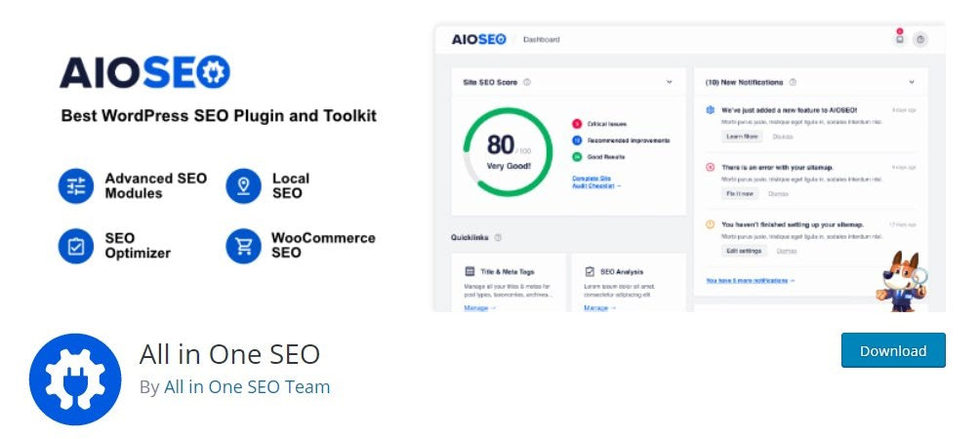
Task: Click Manage under SEO Analysis
Action: click(x=600, y=308)
